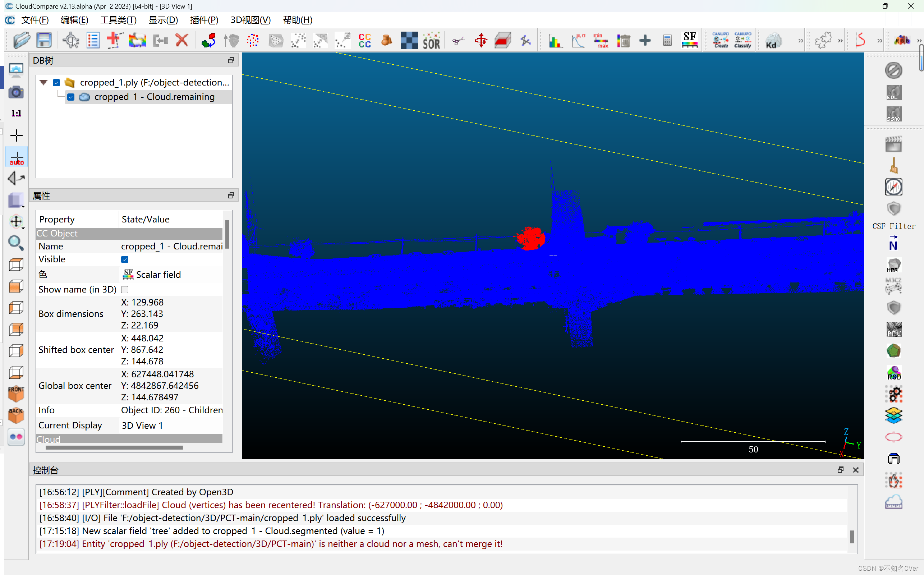Click the Save file icon
Viewport: 924px width, 575px height.
[44, 40]
